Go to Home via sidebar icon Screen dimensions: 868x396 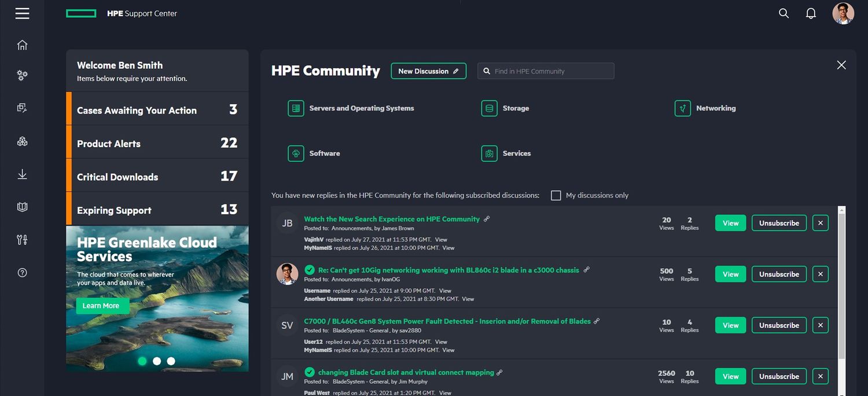tap(22, 45)
